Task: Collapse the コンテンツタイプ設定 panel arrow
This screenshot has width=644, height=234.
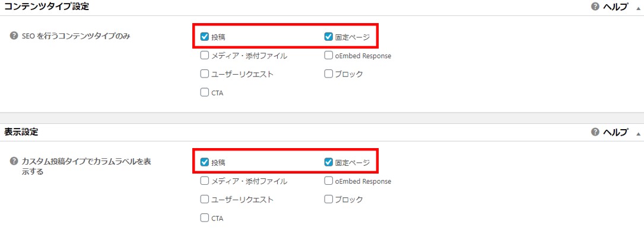Action: [x=638, y=8]
